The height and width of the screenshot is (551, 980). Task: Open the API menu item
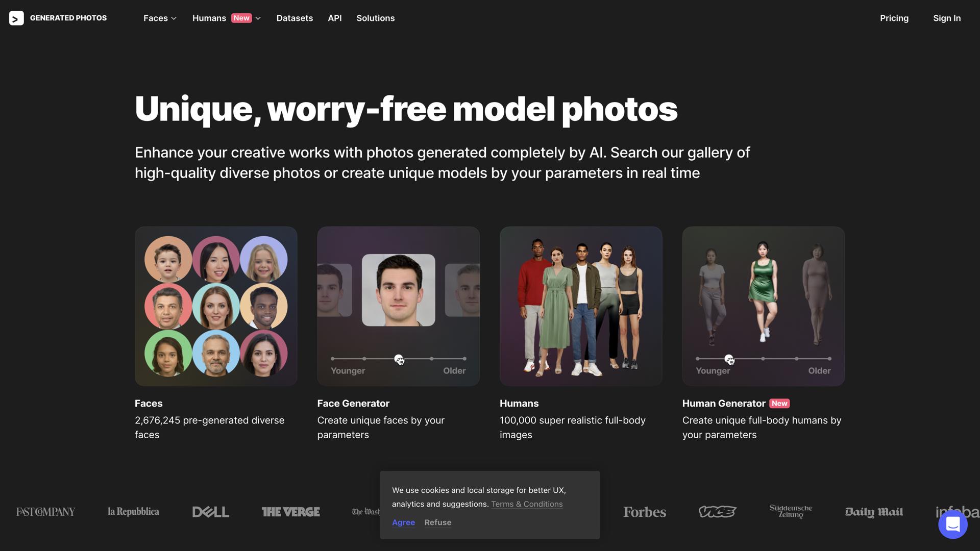coord(334,18)
